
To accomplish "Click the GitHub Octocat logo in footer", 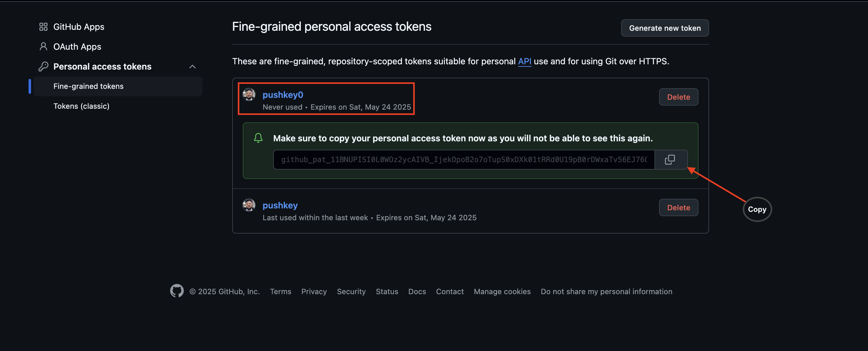I will pos(177,291).
